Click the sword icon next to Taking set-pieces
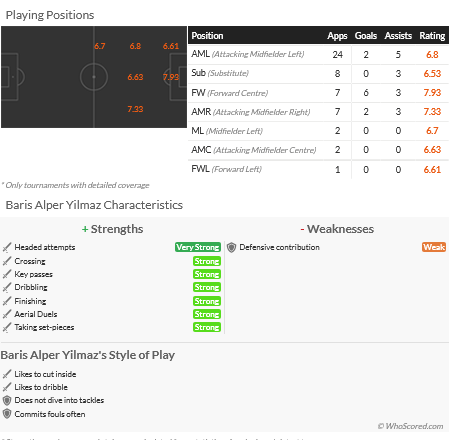The image size is (449, 440). (7, 327)
